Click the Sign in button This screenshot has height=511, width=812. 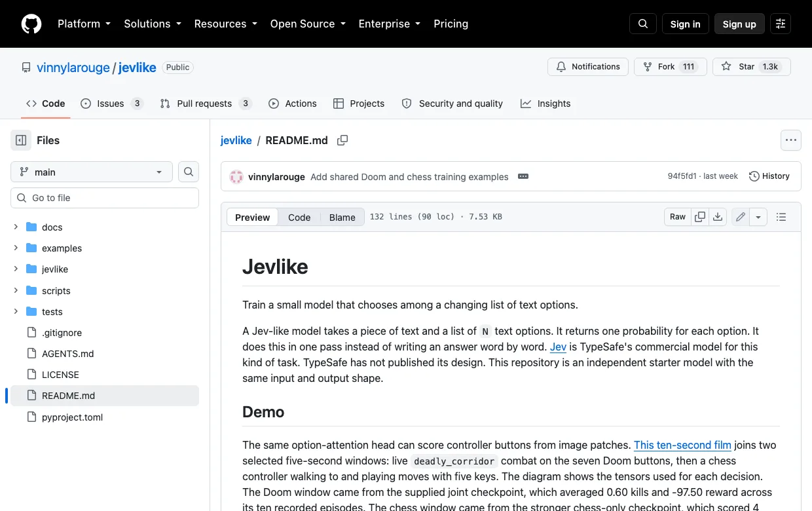pos(685,24)
